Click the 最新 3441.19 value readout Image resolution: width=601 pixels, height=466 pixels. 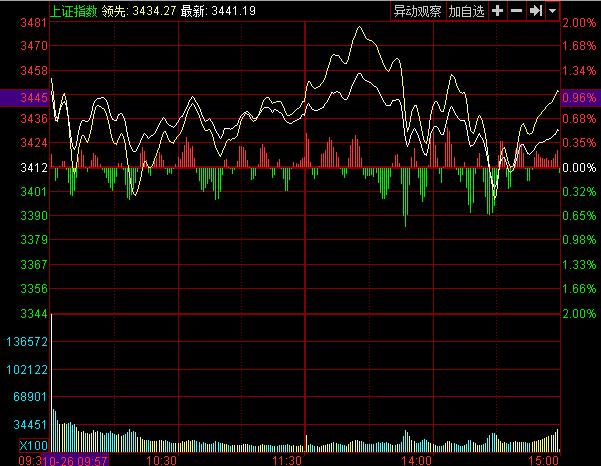point(217,11)
